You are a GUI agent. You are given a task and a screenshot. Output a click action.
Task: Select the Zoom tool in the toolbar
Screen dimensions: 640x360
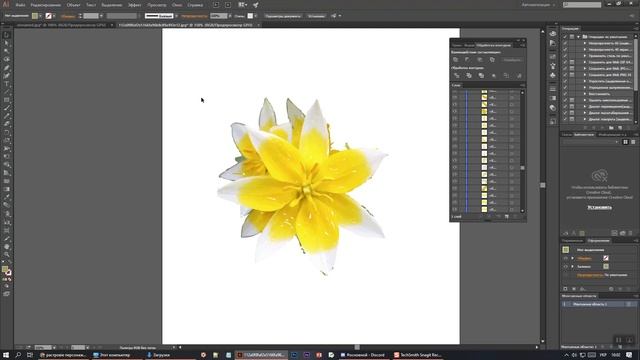point(7,255)
